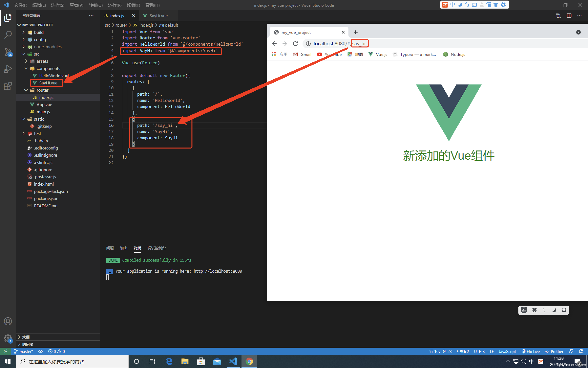Open Task View on the taskbar

pos(152,361)
